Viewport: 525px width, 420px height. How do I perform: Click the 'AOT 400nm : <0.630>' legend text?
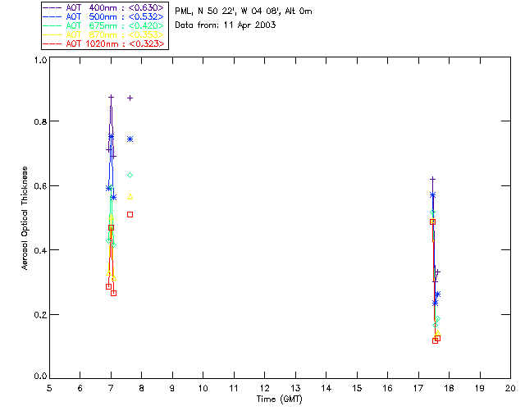115,7
